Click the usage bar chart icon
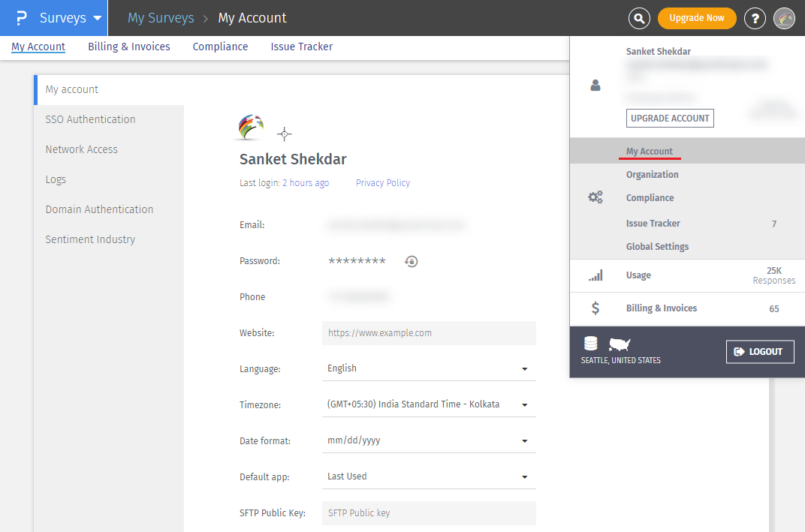The width and height of the screenshot is (805, 532). [595, 275]
